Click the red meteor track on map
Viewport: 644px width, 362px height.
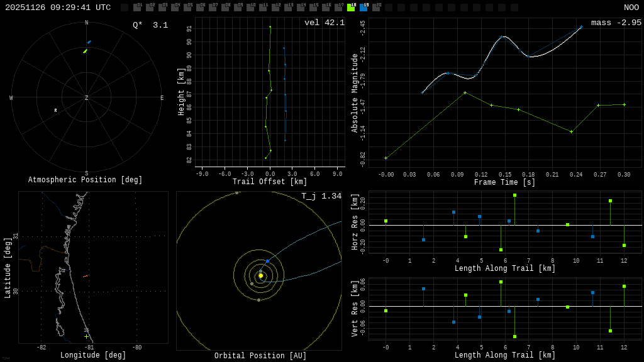[85, 277]
